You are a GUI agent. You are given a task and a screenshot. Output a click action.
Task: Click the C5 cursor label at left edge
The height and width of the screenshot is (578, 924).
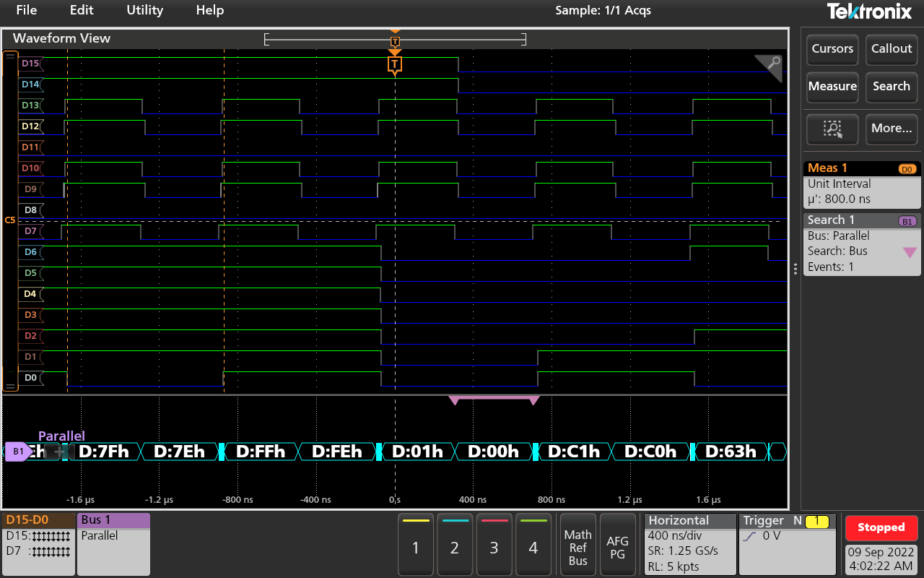pyautogui.click(x=9, y=220)
